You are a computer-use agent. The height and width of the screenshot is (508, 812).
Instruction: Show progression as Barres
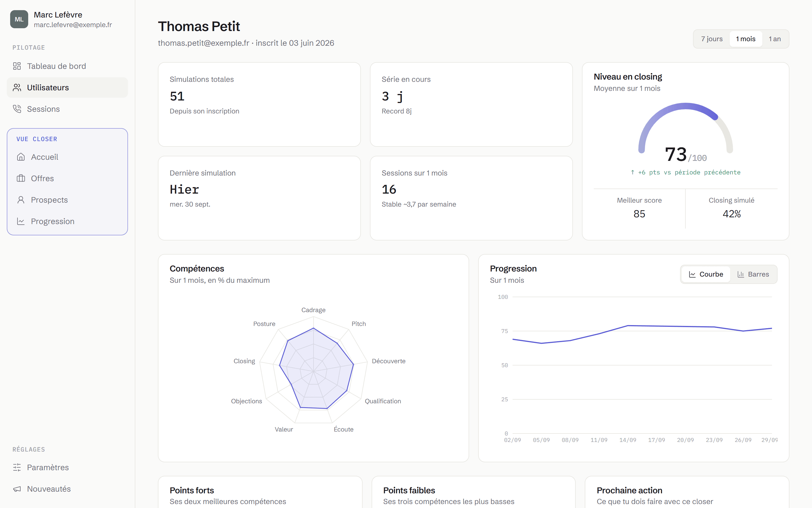click(753, 275)
